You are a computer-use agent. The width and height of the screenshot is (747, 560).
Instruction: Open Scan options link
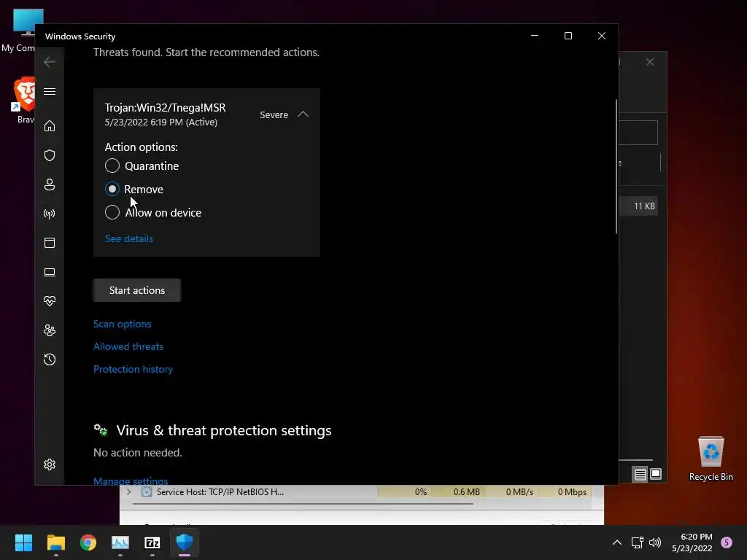(123, 324)
